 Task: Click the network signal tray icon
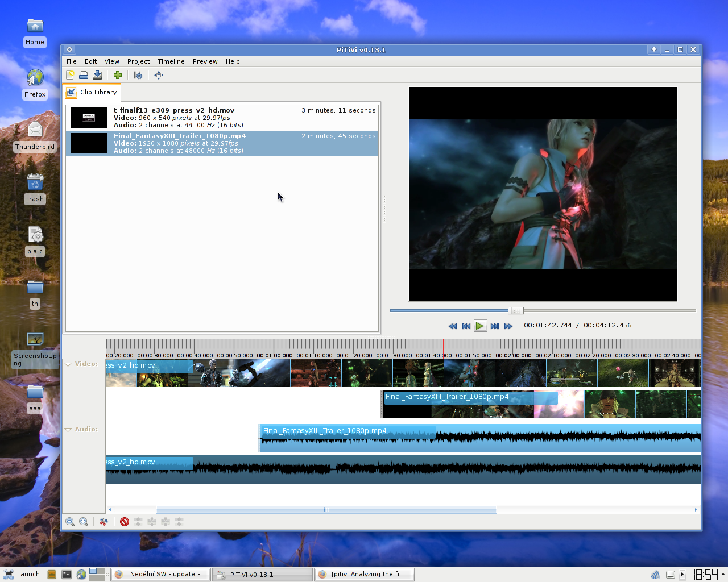pyautogui.click(x=655, y=575)
